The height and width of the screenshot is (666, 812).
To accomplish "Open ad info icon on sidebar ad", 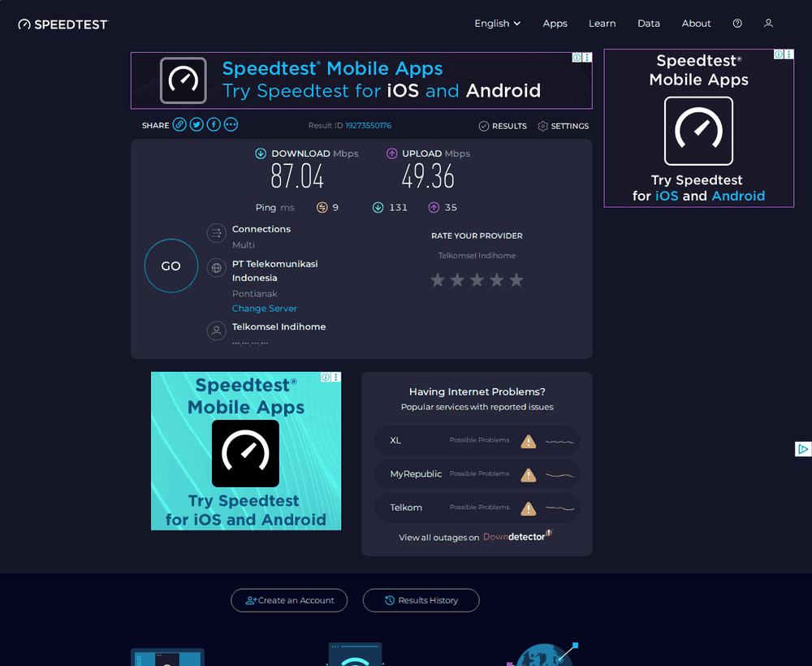I will click(x=779, y=54).
